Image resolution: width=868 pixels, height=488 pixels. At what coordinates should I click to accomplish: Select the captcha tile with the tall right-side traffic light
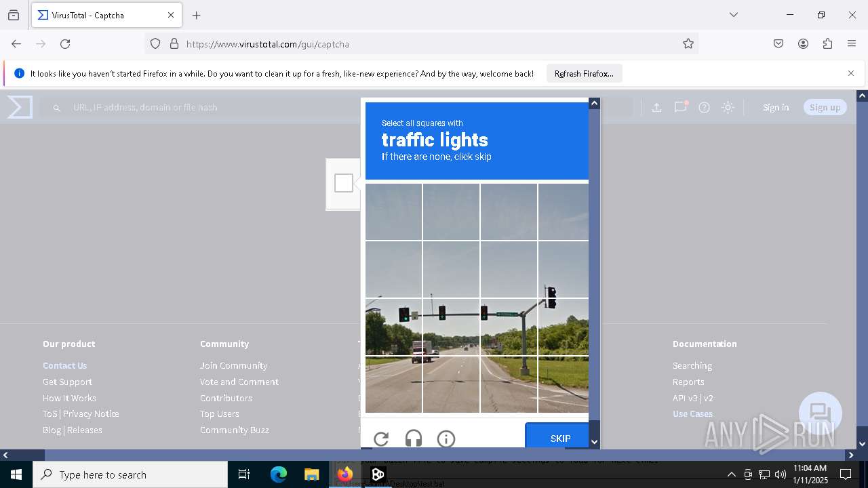[564, 270]
